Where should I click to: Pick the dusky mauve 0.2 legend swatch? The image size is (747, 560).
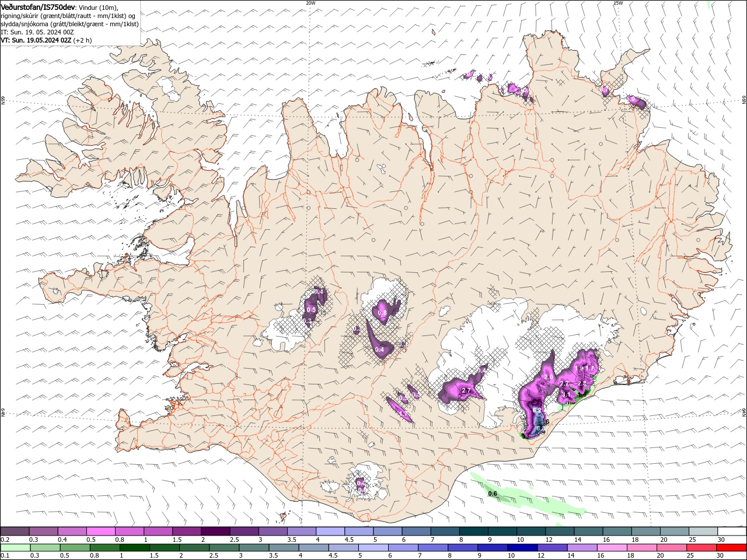[15, 531]
